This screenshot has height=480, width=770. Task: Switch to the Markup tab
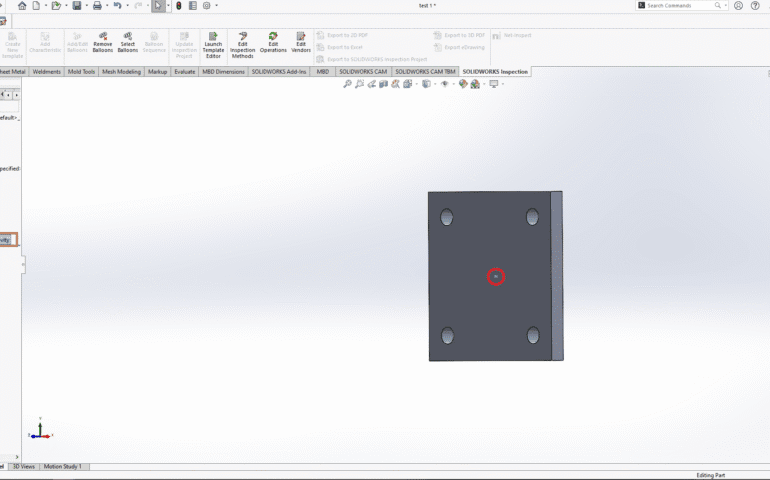coord(158,72)
